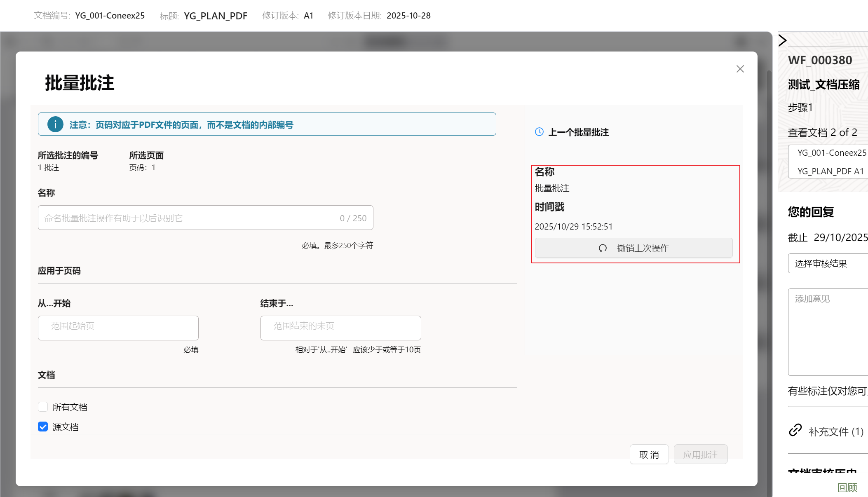Enable the 所有文档 checkbox
This screenshot has width=868, height=497.
coord(43,407)
